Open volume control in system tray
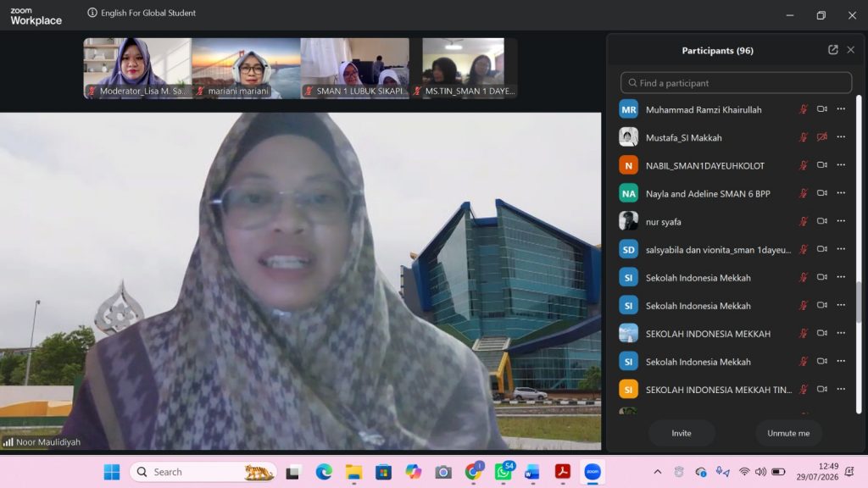Viewport: 868px width, 488px height. [760, 472]
